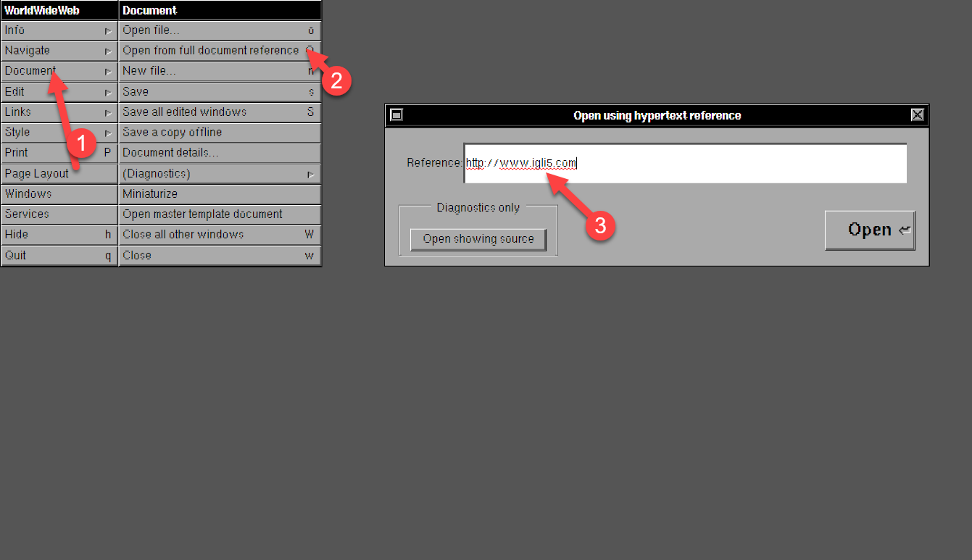Open the Style submenu

point(58,133)
